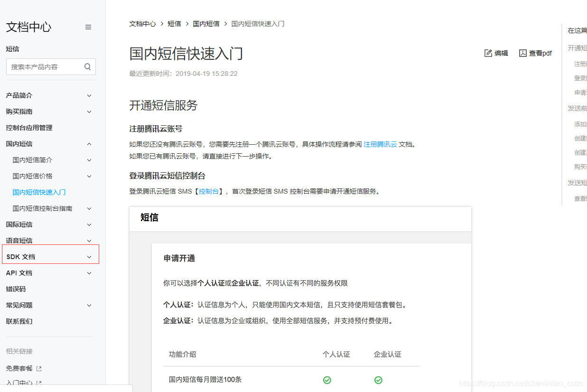This screenshot has width=587, height=392.
Task: Open SDK 文档 in the sidebar
Action: pos(20,257)
